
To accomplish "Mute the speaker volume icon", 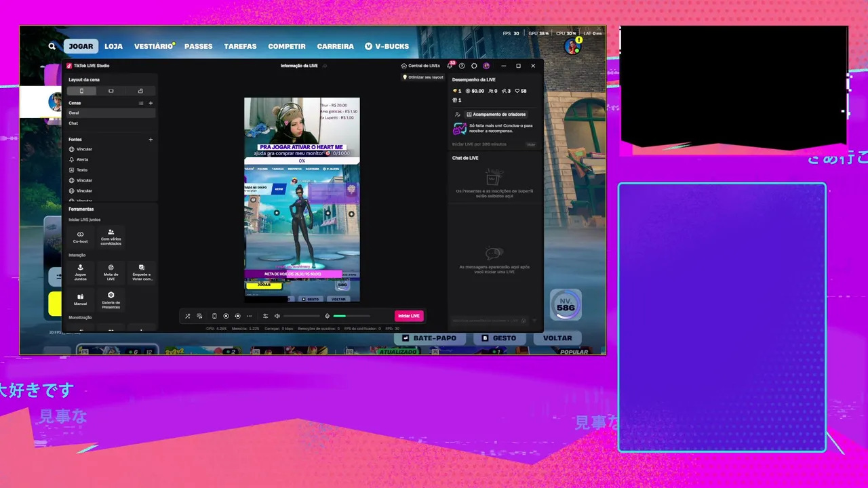I will [277, 316].
